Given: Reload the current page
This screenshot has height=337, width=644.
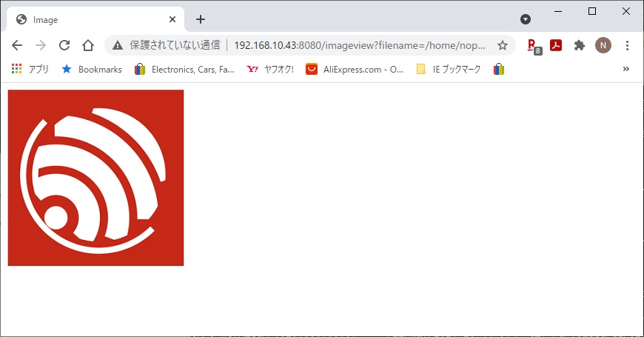Looking at the screenshot, I should [64, 45].
